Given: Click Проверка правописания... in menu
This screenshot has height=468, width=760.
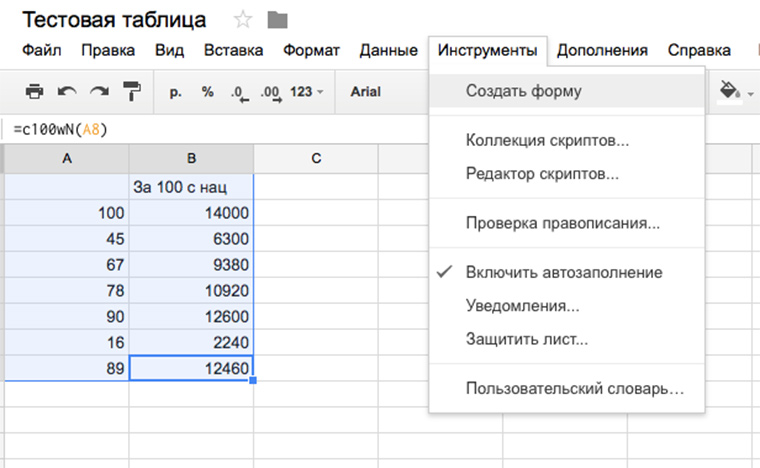Looking at the screenshot, I should coord(562,223).
